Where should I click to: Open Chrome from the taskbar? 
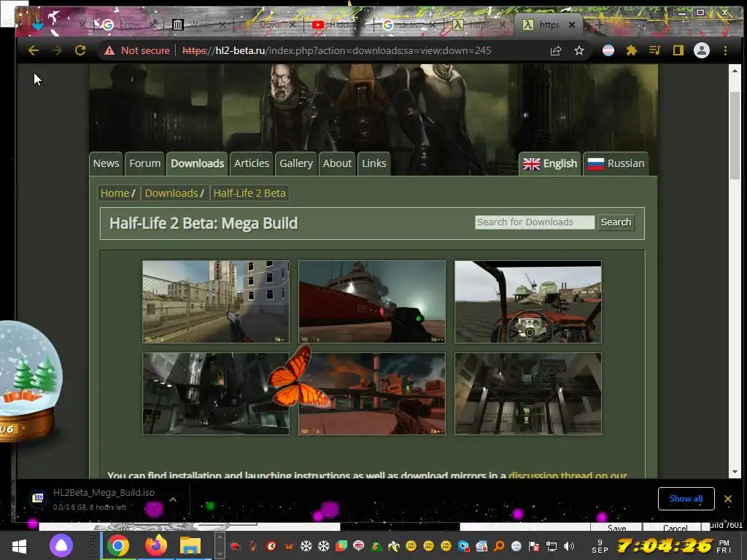pos(117,545)
